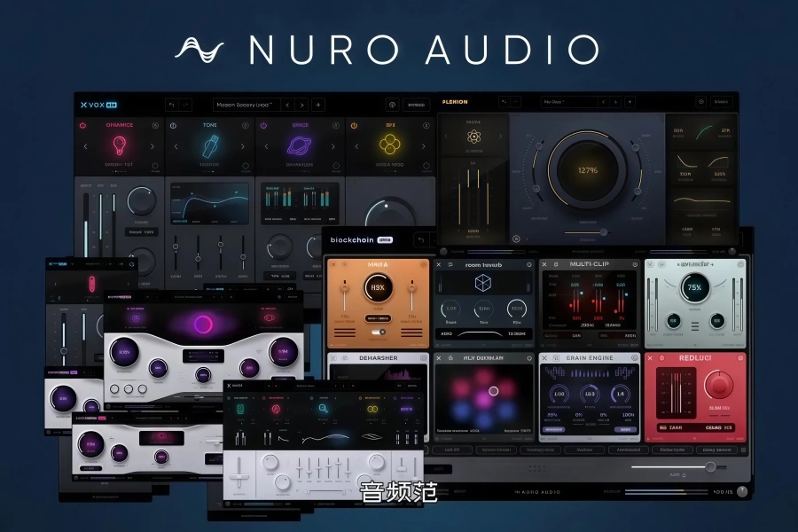Select the third blockchain bottom tab
This screenshot has height=532, width=798.
540,450
